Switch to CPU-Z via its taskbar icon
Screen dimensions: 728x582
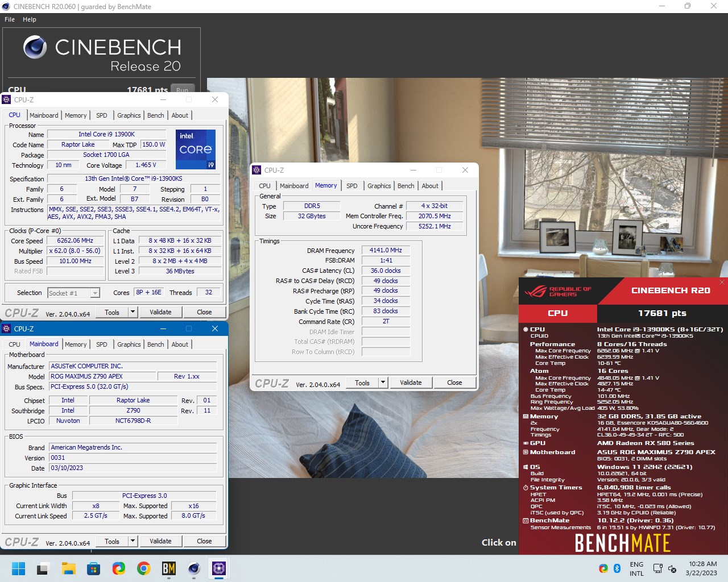(x=219, y=568)
